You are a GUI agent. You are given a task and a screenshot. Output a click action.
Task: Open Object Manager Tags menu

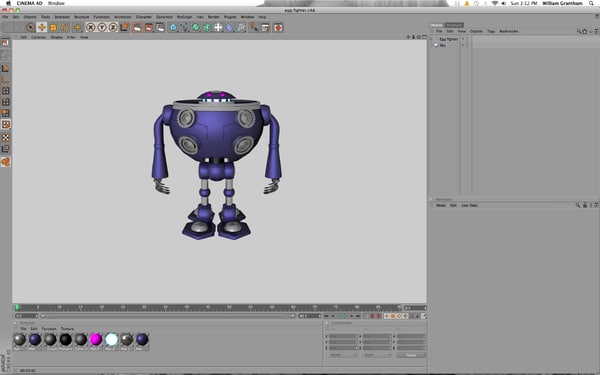tap(491, 31)
